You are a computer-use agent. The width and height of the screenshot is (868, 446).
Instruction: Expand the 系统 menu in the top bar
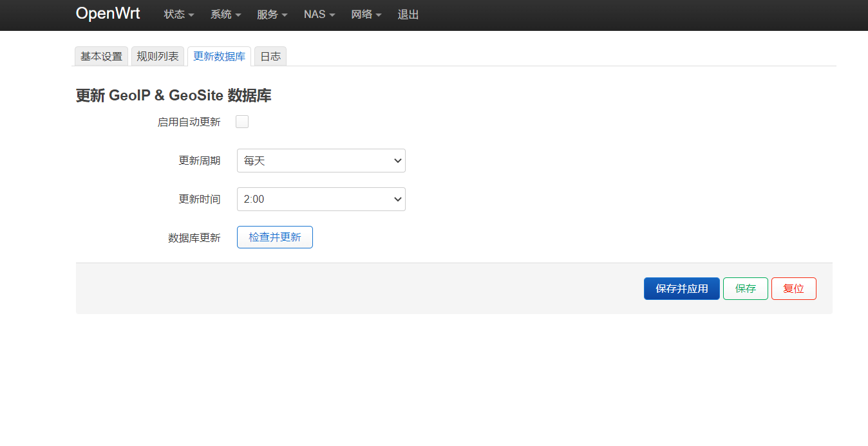click(x=225, y=14)
